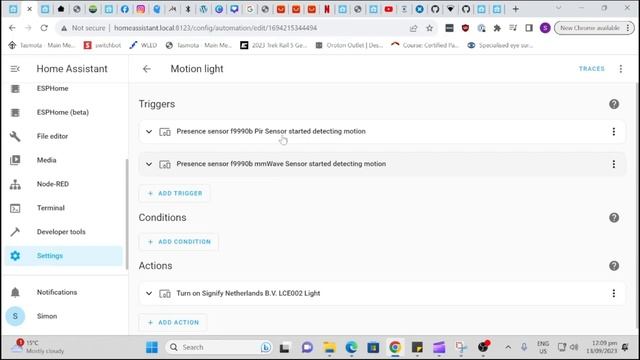The width and height of the screenshot is (640, 360).
Task: Select Settings in the sidebar
Action: coord(63,256)
